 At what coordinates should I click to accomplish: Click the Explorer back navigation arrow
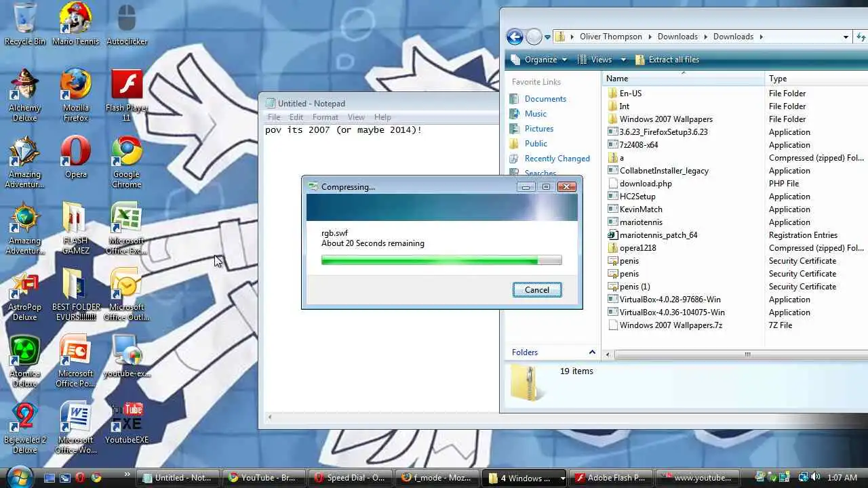click(515, 37)
